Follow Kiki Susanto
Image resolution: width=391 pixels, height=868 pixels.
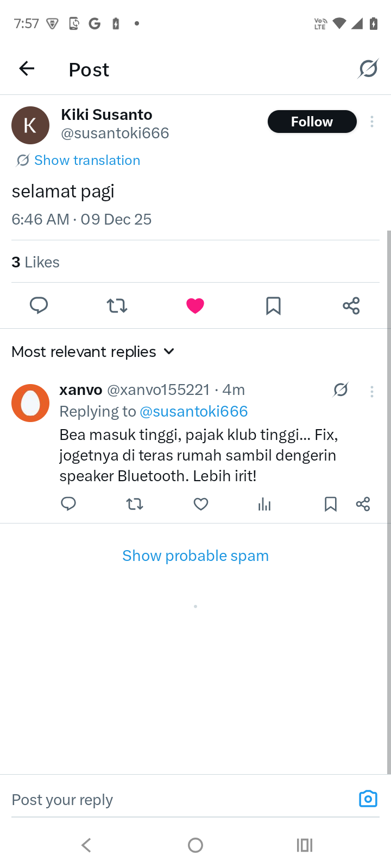pyautogui.click(x=312, y=122)
